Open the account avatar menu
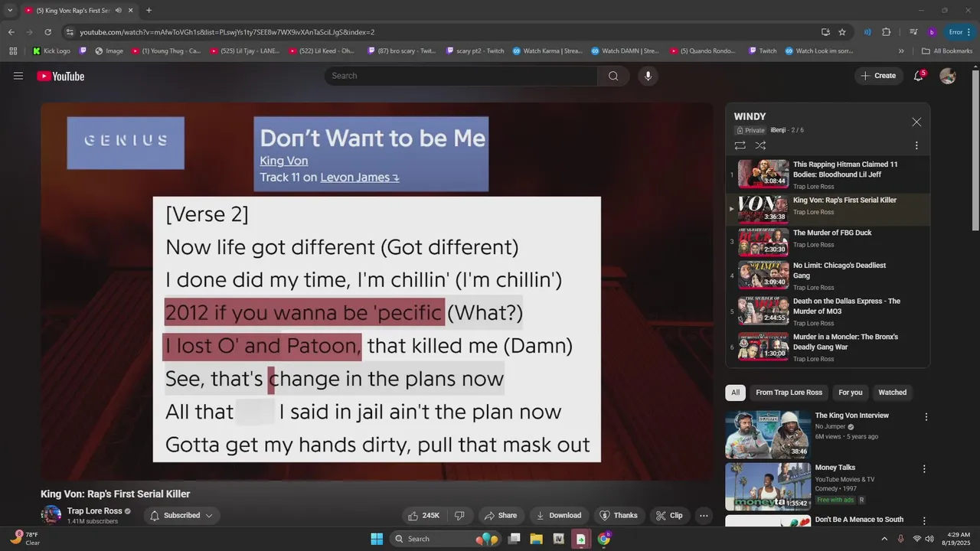The height and width of the screenshot is (551, 980). tap(948, 76)
